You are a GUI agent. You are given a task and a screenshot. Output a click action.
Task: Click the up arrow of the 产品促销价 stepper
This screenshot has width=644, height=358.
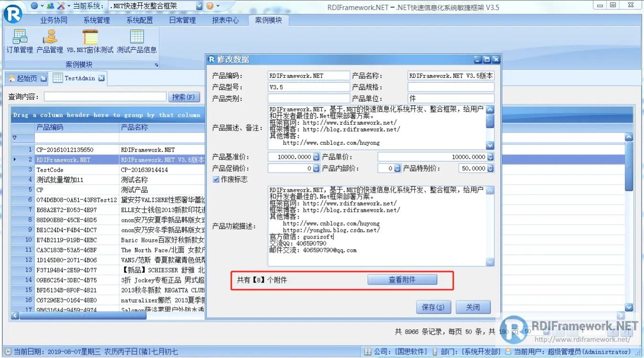click(x=317, y=166)
